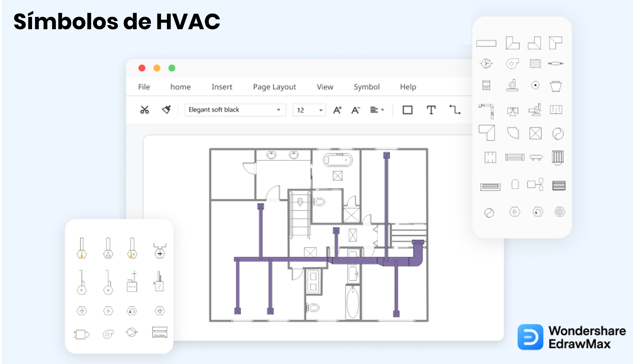Open the Page Layout menu

coord(274,87)
